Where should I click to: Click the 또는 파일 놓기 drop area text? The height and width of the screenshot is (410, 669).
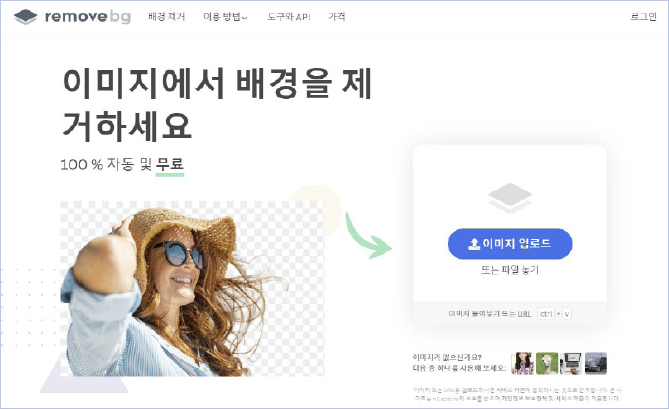[x=510, y=270]
